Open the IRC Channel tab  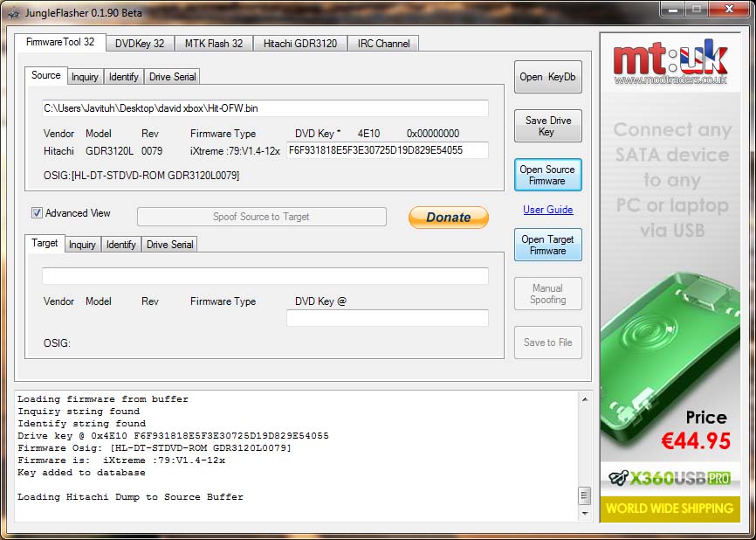[383, 44]
